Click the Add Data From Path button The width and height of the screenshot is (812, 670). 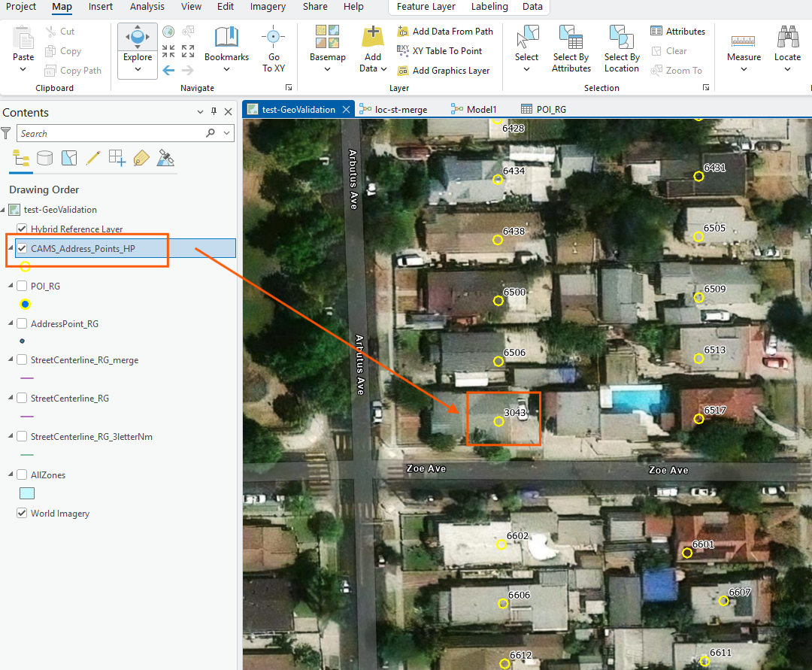tap(452, 32)
